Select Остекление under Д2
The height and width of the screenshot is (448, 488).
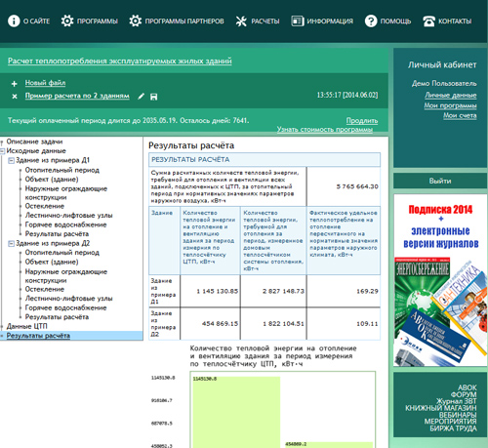(x=45, y=289)
